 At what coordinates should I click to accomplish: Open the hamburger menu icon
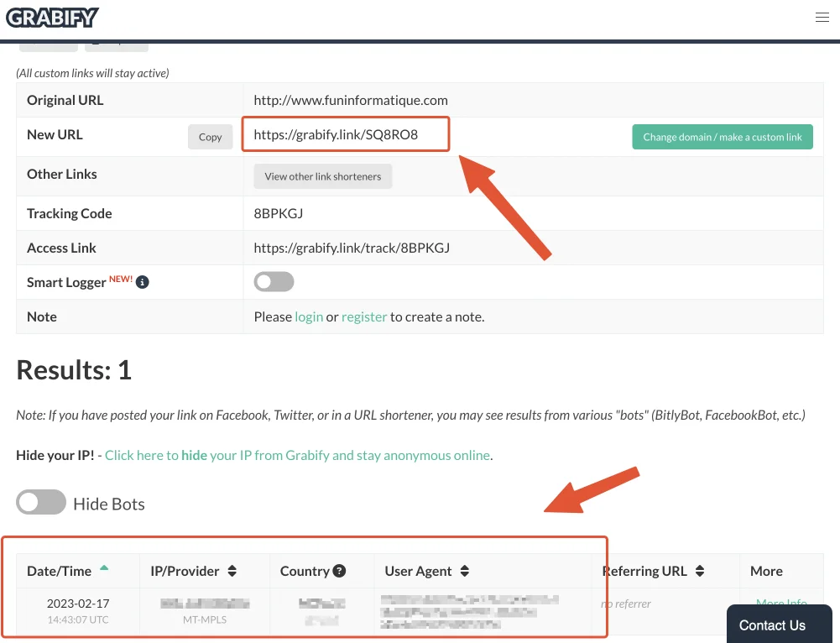coord(822,18)
